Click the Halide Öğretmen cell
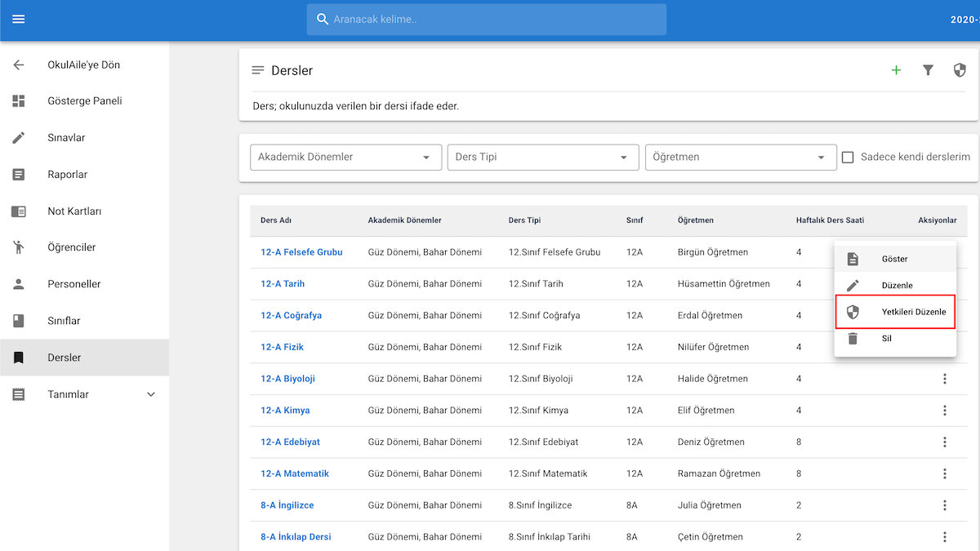This screenshot has height=551, width=980. (713, 379)
